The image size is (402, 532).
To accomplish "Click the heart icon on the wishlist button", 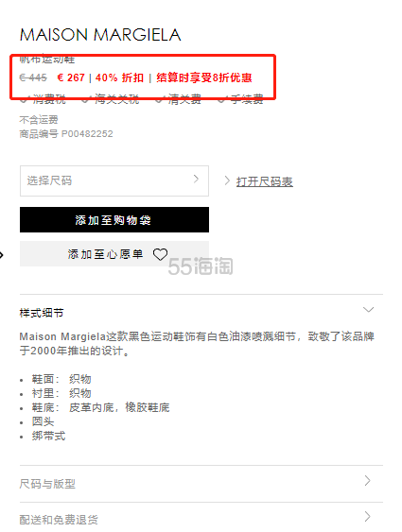I will point(160,254).
